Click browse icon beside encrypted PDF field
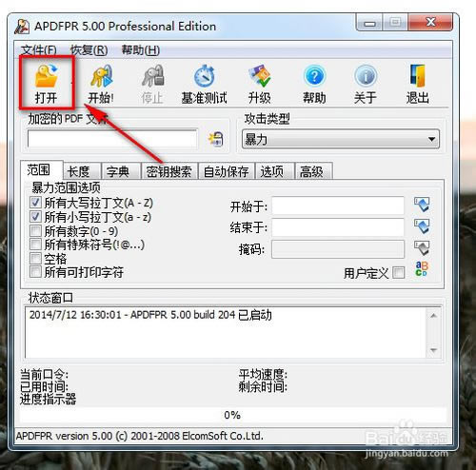This screenshot has height=470, width=476. [x=216, y=139]
